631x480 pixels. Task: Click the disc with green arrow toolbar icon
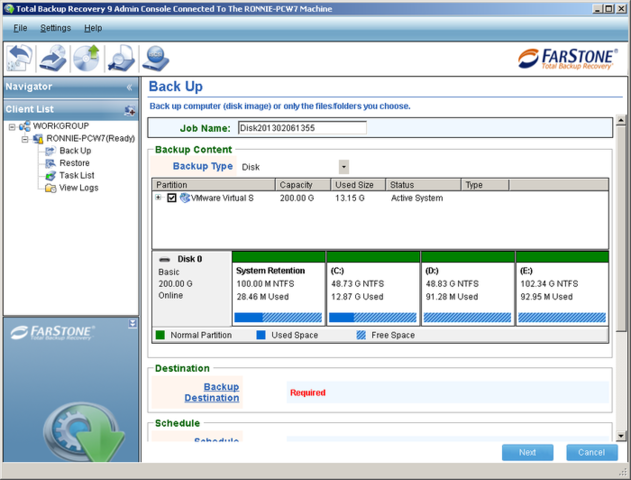(x=87, y=58)
